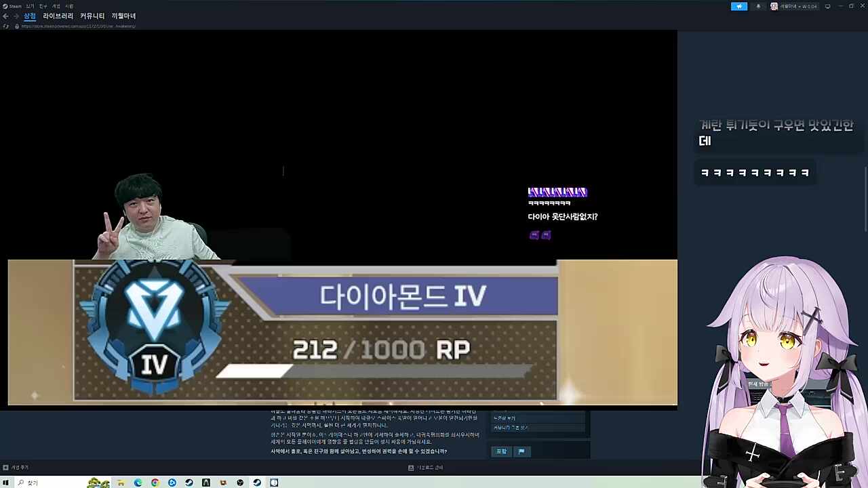Go back with the left arrow

5,16
